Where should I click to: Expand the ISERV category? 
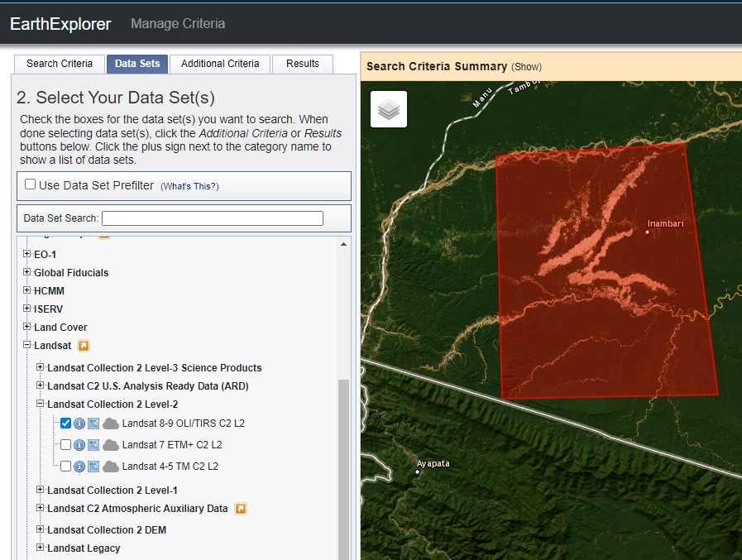(x=27, y=309)
